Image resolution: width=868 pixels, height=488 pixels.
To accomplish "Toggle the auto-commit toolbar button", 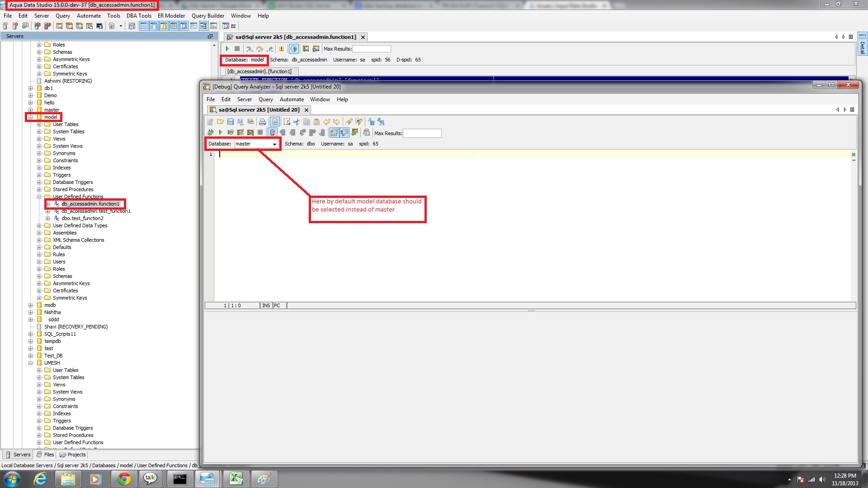I will (x=273, y=132).
